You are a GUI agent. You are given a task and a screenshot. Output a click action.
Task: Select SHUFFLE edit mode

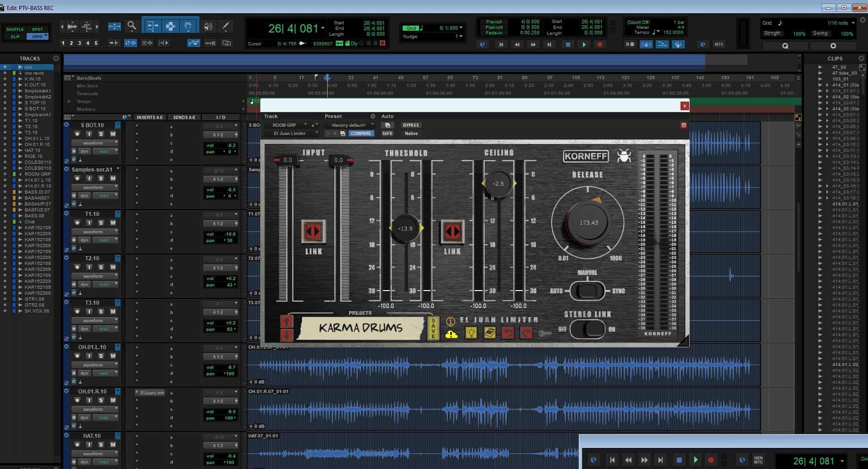tap(15, 29)
